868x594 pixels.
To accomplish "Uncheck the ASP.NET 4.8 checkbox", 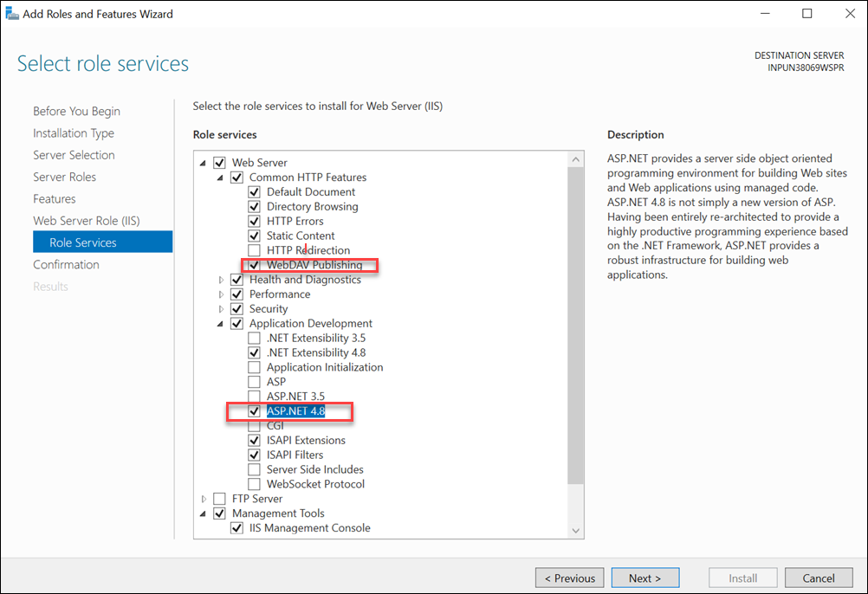I will [254, 411].
